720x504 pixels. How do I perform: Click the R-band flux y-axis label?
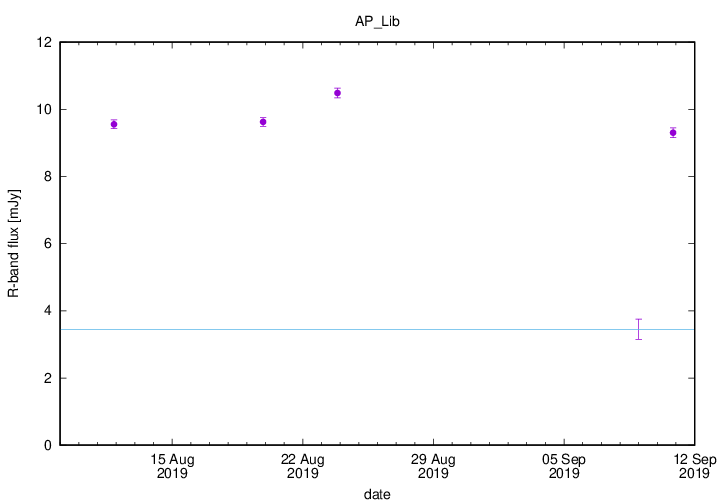click(x=14, y=244)
